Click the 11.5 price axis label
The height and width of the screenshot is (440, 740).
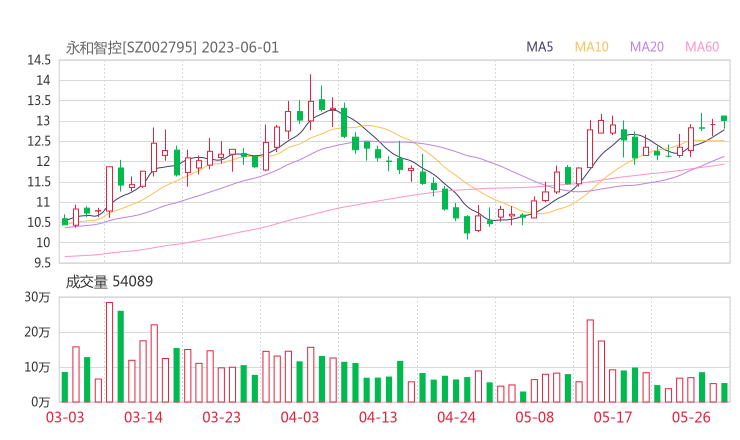click(x=39, y=182)
